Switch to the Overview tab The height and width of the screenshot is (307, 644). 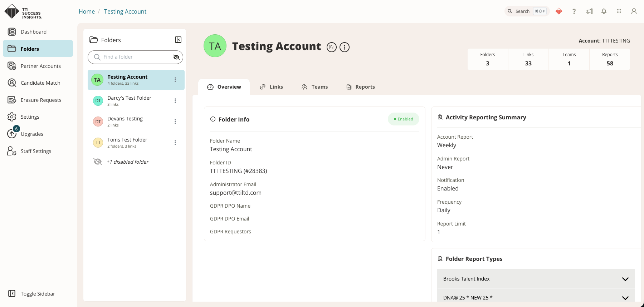point(224,87)
